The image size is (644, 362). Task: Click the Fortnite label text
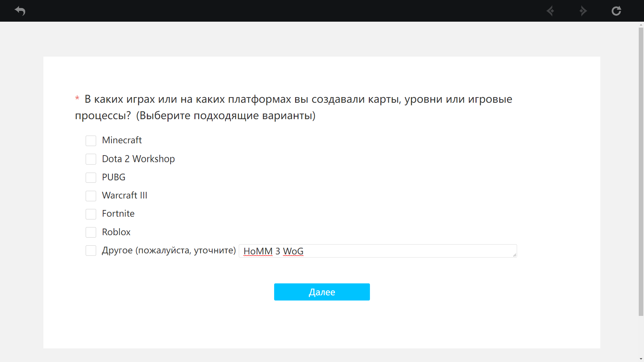(118, 213)
